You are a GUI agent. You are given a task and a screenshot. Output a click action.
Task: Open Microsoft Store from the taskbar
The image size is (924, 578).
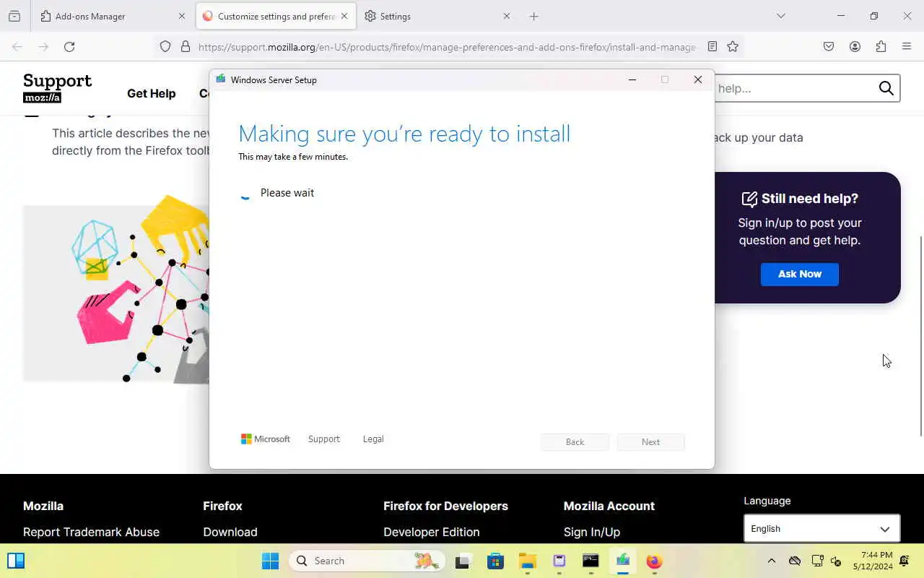pos(495,561)
